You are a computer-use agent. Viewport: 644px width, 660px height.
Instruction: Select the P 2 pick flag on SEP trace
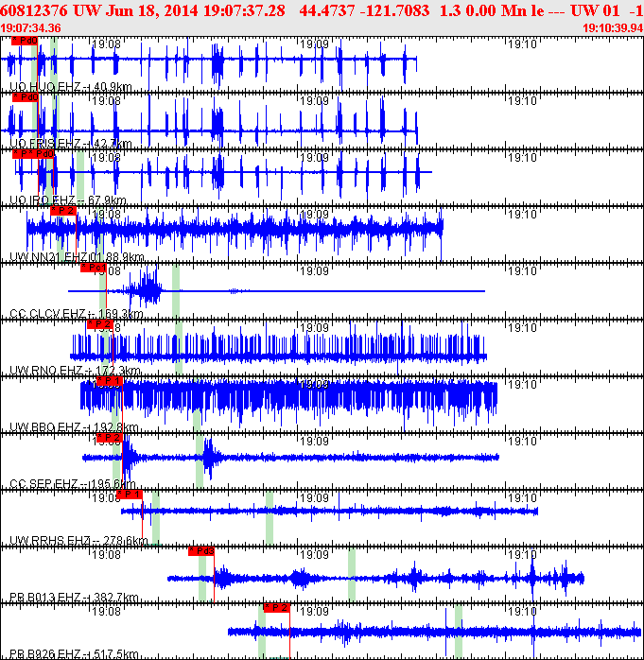point(110,438)
